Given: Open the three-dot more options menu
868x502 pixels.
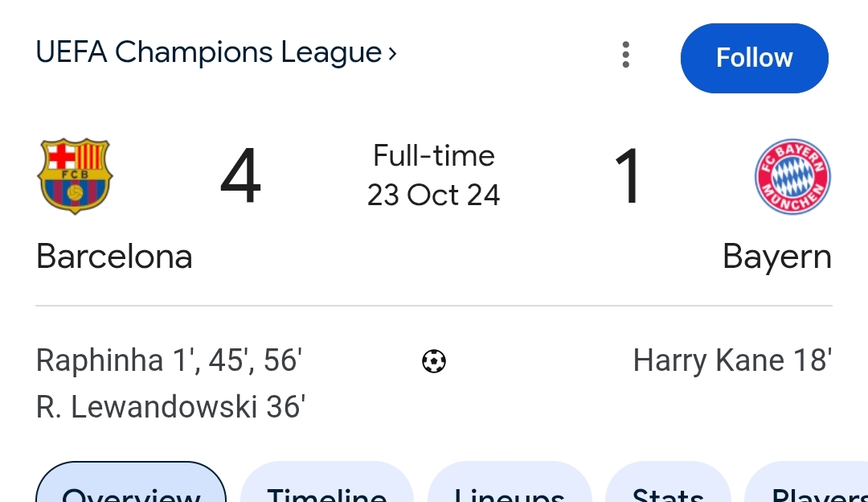Looking at the screenshot, I should (625, 56).
